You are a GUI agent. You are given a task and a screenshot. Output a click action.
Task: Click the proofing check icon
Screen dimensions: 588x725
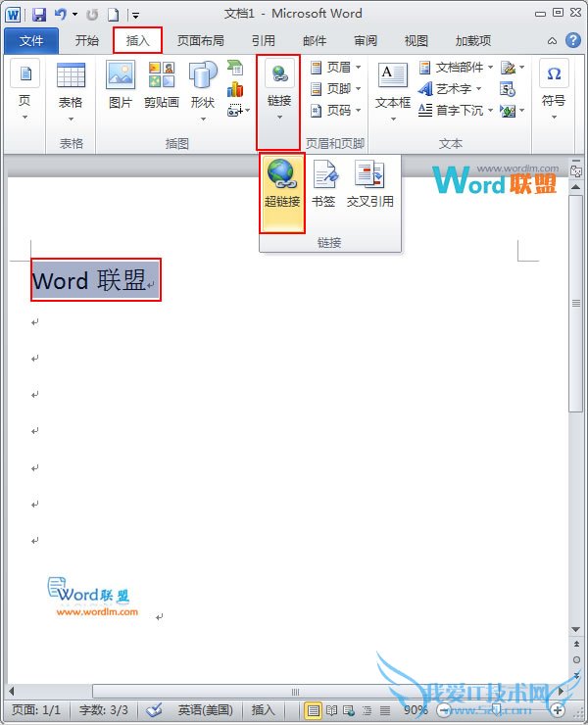[x=154, y=709]
